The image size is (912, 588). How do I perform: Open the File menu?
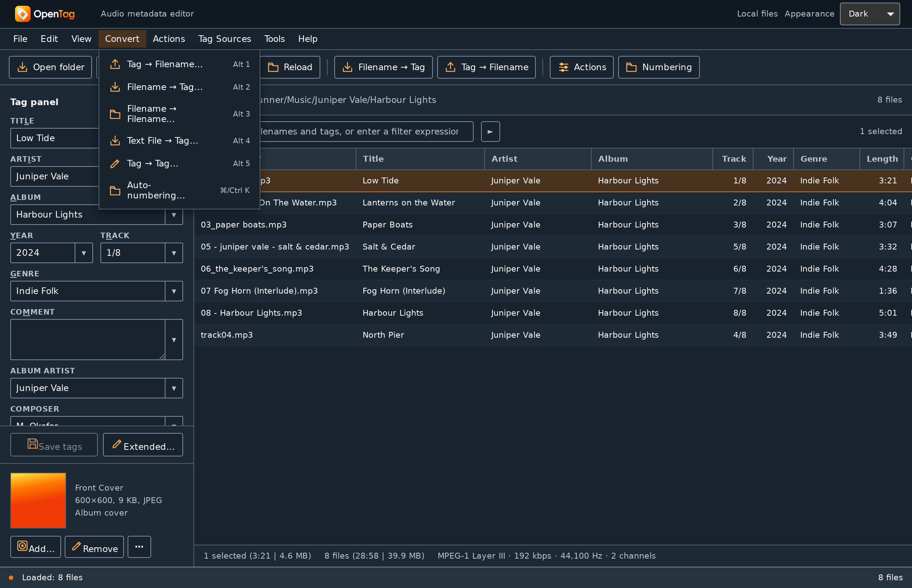[20, 39]
